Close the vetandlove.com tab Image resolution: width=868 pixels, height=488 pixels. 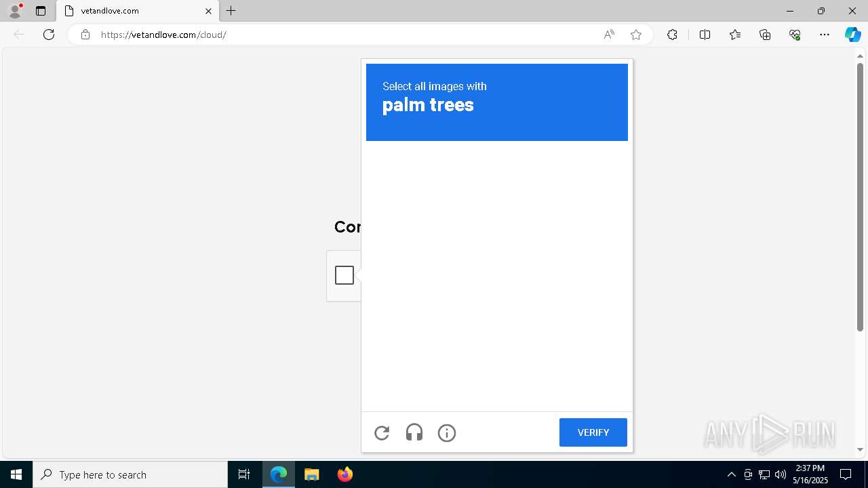tap(208, 11)
